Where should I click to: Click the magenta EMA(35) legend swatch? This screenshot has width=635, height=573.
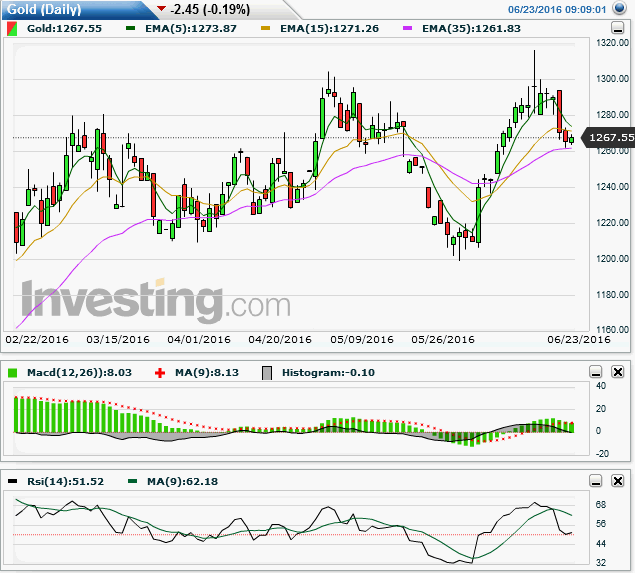point(407,28)
